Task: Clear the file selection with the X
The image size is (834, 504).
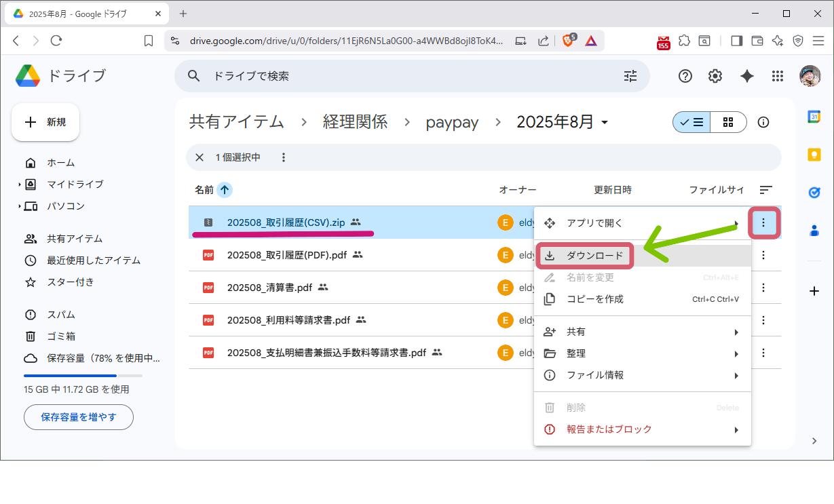Action: [199, 157]
